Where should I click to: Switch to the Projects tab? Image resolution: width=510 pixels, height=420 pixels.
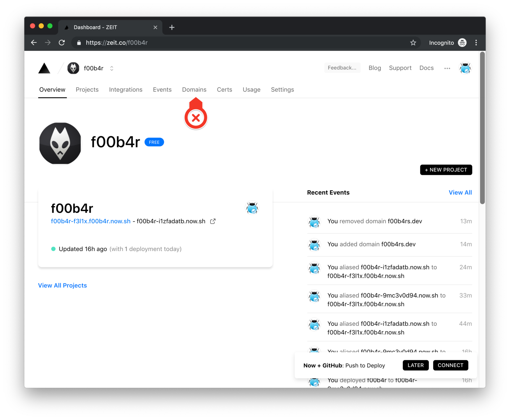pos(87,90)
